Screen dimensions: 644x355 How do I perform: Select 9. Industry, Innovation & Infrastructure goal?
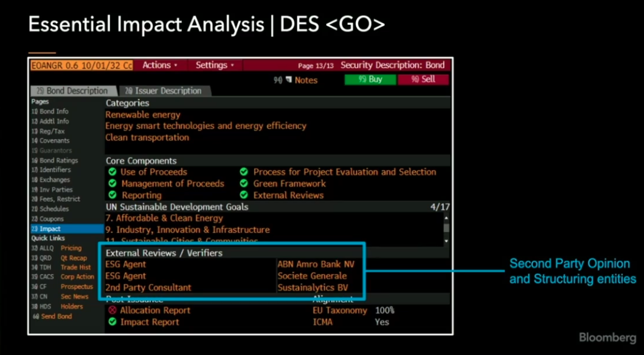tap(187, 230)
